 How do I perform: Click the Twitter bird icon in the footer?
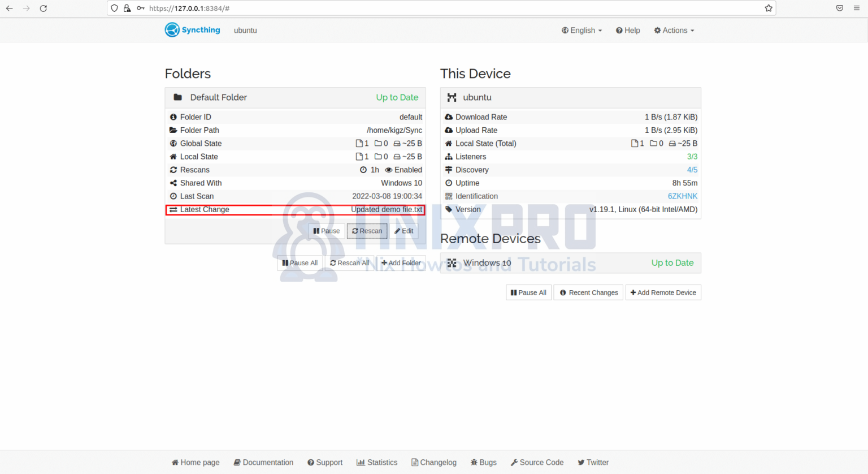tap(581, 462)
